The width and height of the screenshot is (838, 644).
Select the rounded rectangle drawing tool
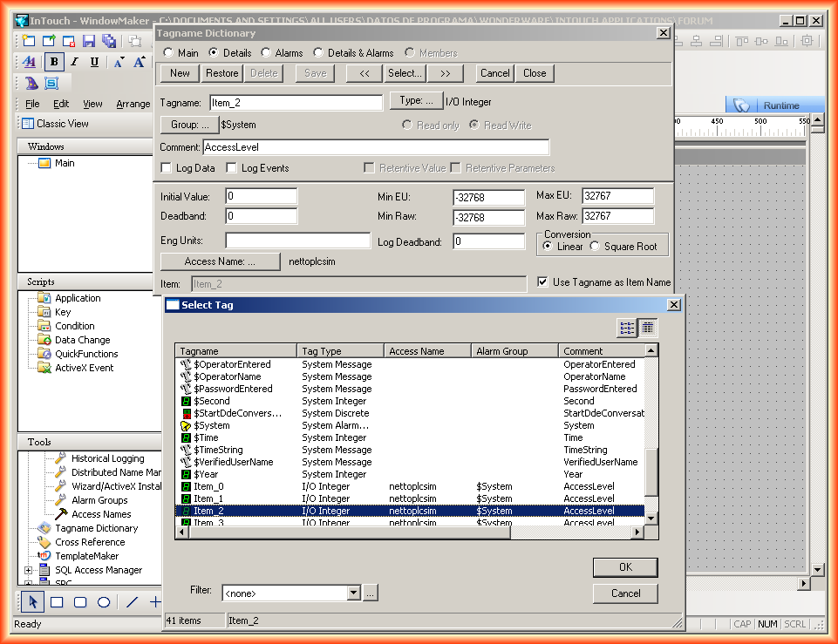80,602
